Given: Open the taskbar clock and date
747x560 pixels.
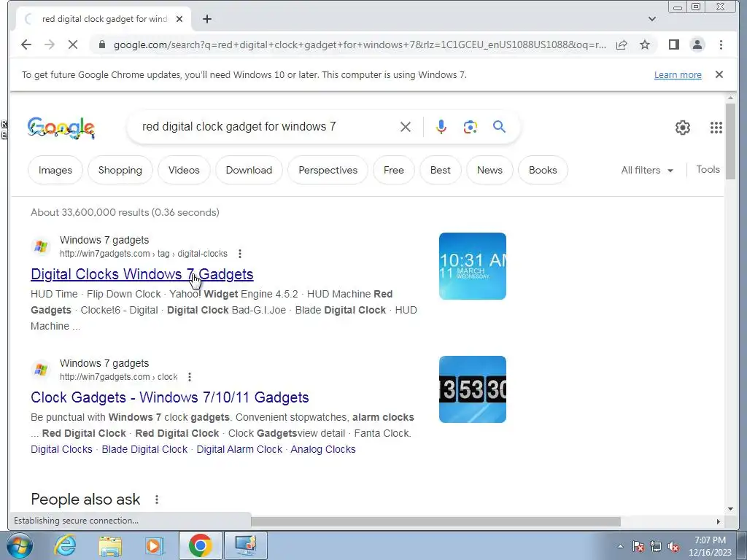Looking at the screenshot, I should [x=710, y=546].
